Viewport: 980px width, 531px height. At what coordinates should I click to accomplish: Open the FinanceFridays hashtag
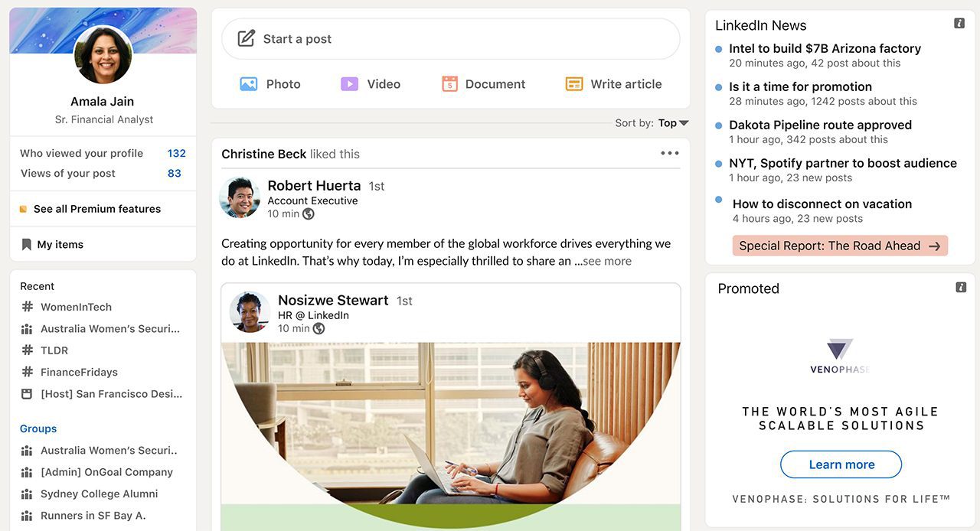[x=79, y=372]
